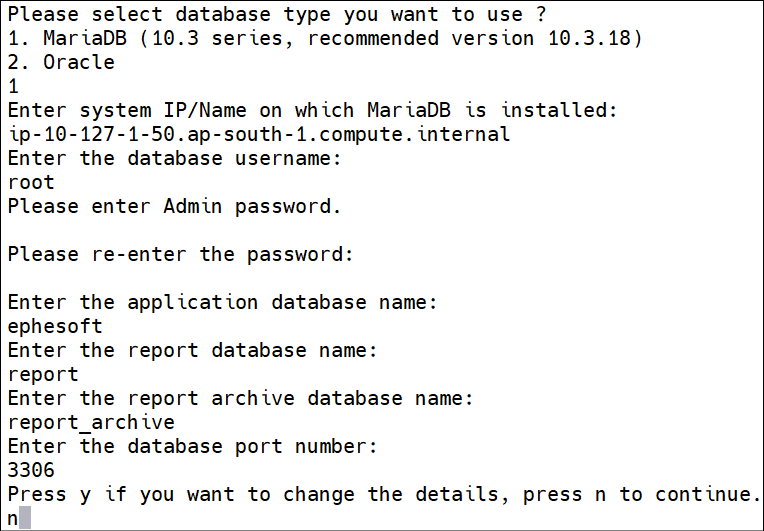The height and width of the screenshot is (531, 764).
Task: Click the 'Please re-enter the password:' prompt
Action: [x=180, y=254]
